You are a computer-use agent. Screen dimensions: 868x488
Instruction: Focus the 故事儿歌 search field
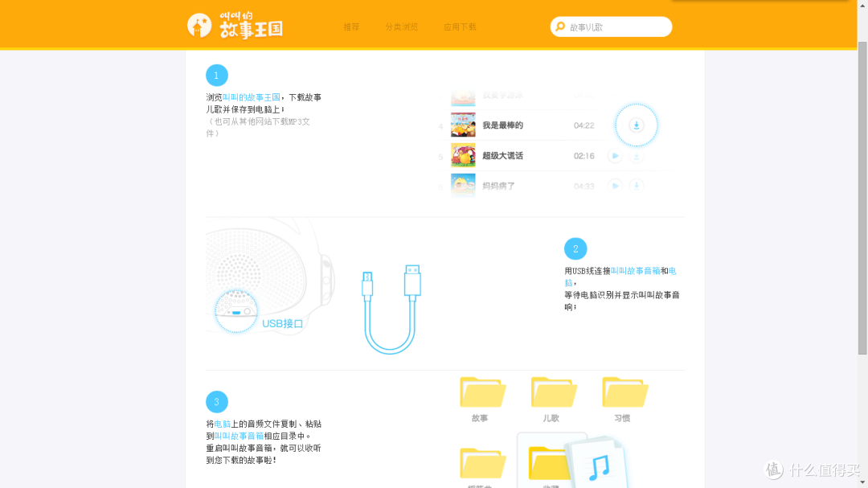611,27
